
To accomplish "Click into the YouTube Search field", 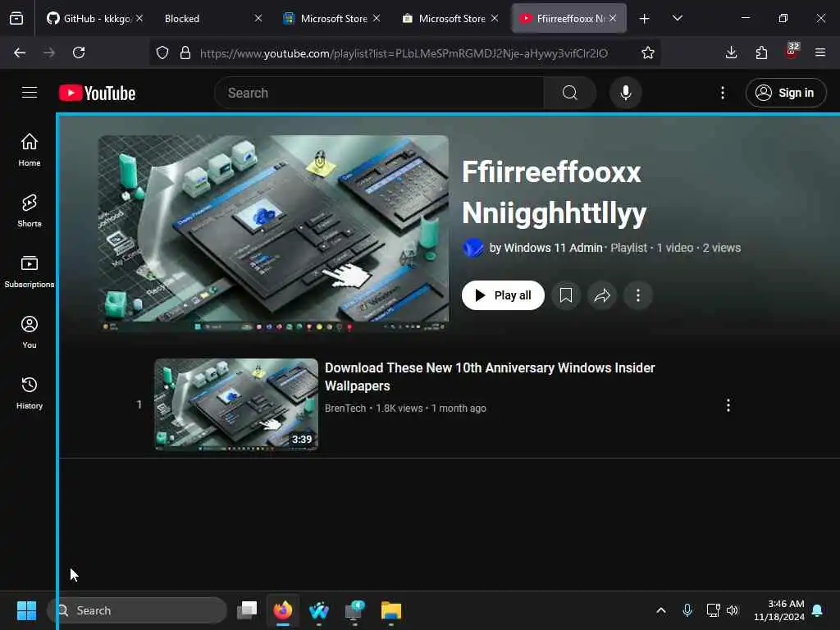I will coord(381,93).
